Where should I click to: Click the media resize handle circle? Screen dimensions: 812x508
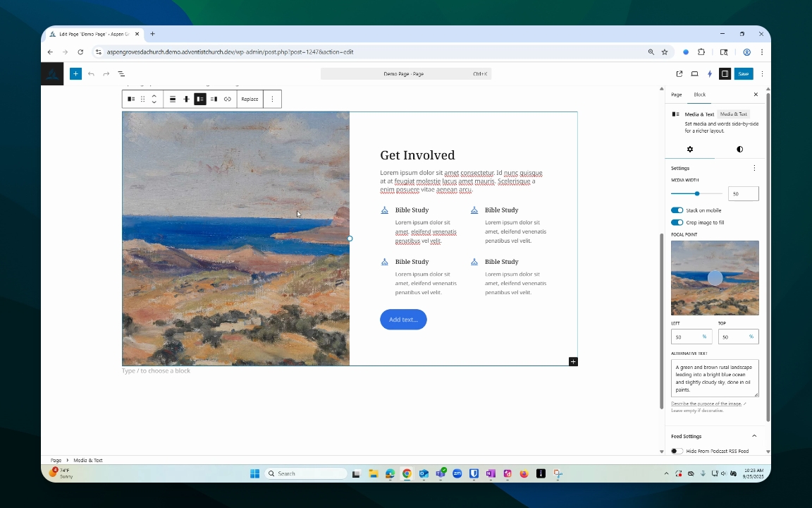(350, 238)
